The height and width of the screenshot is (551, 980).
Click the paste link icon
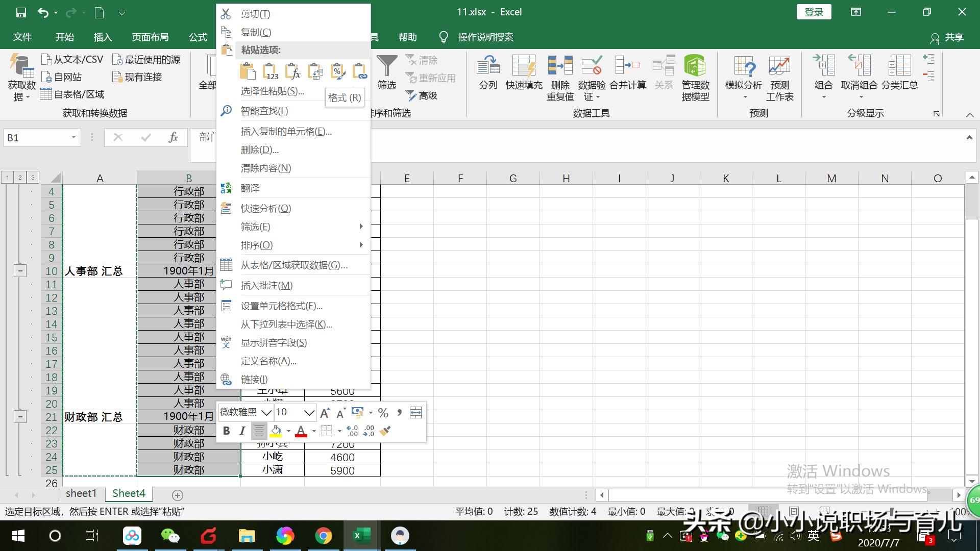(360, 71)
